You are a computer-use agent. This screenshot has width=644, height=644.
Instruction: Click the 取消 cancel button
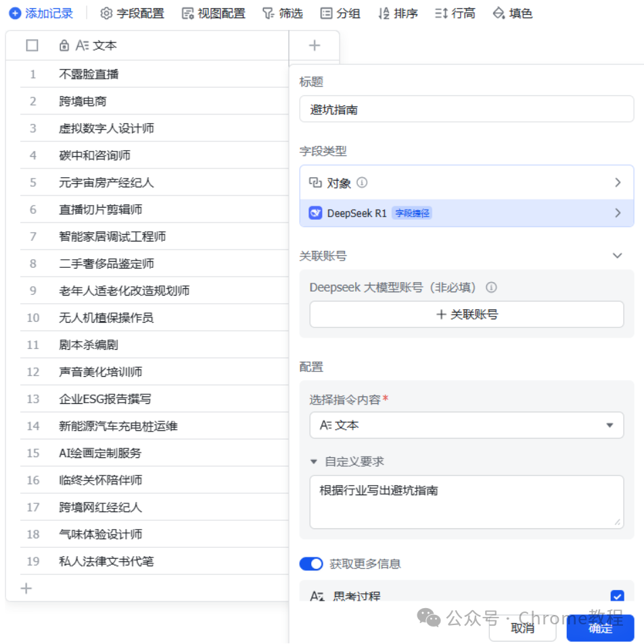click(522, 628)
